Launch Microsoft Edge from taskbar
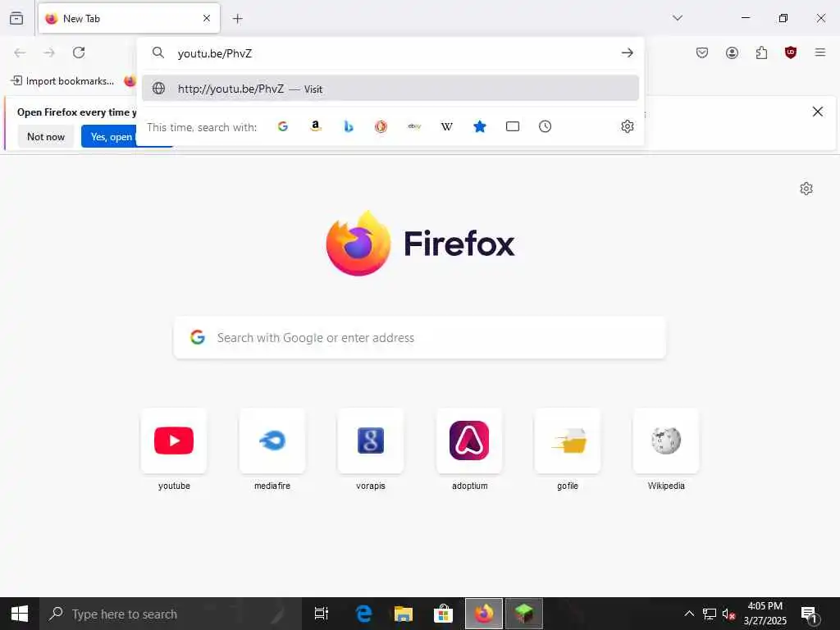The width and height of the screenshot is (840, 630). tap(363, 614)
